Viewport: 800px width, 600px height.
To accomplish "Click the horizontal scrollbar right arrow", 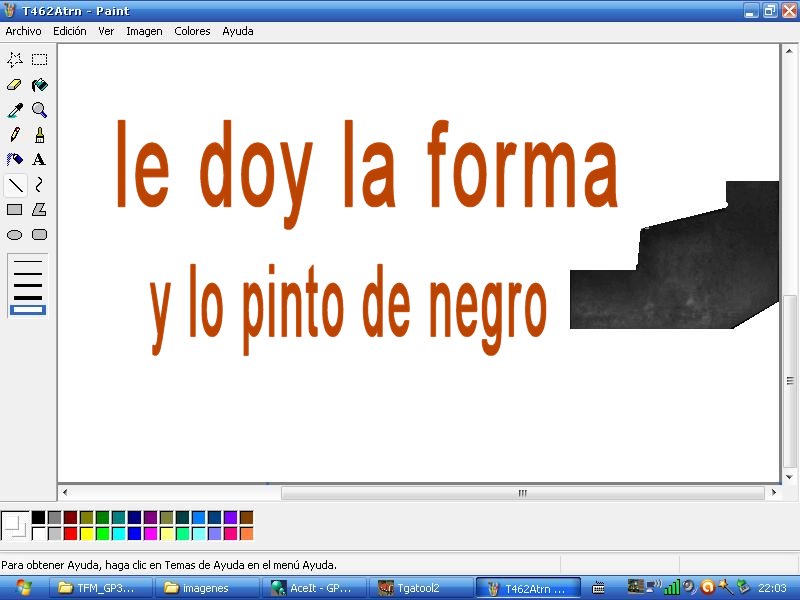I will click(773, 493).
